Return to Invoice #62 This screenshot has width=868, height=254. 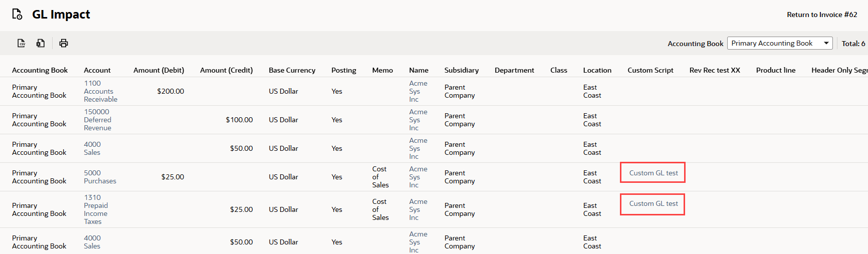(822, 15)
